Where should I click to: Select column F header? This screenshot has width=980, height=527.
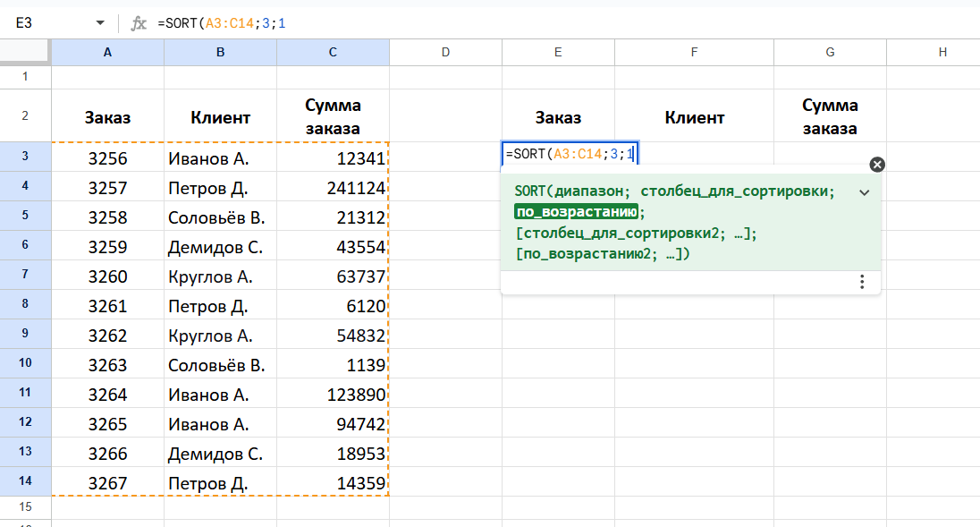pyautogui.click(x=695, y=53)
